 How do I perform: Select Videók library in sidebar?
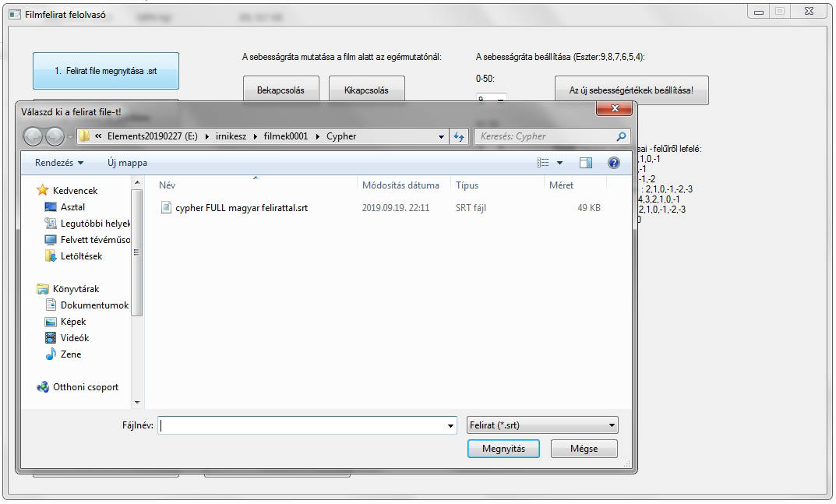[75, 338]
